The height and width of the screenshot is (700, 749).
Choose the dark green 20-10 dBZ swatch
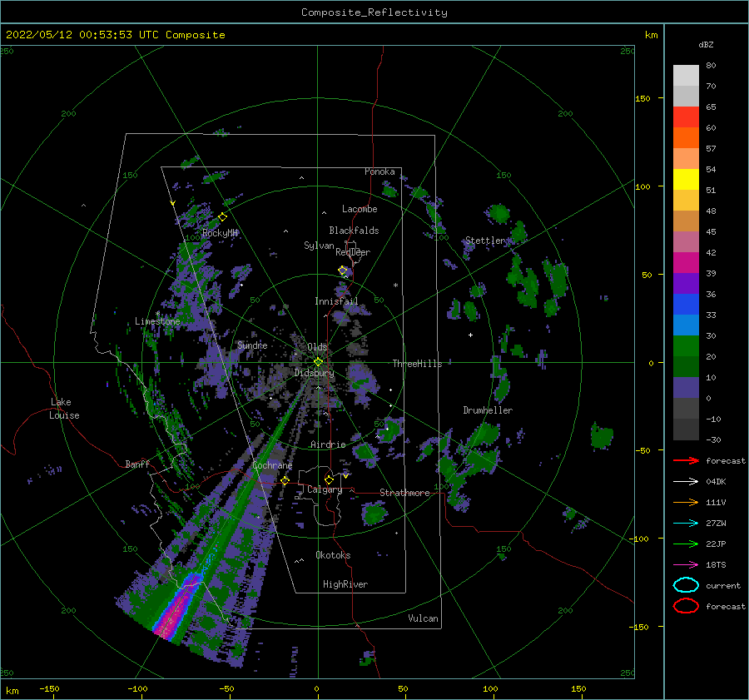(686, 366)
